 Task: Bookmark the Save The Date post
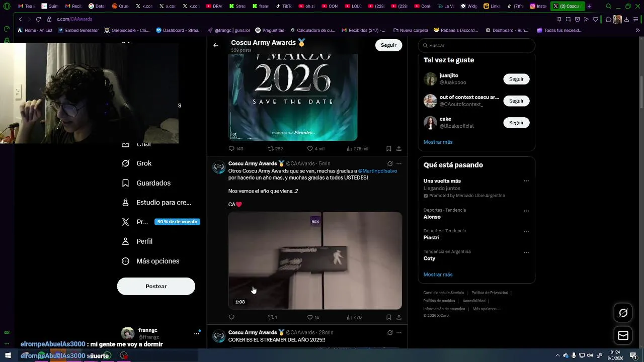[388, 148]
